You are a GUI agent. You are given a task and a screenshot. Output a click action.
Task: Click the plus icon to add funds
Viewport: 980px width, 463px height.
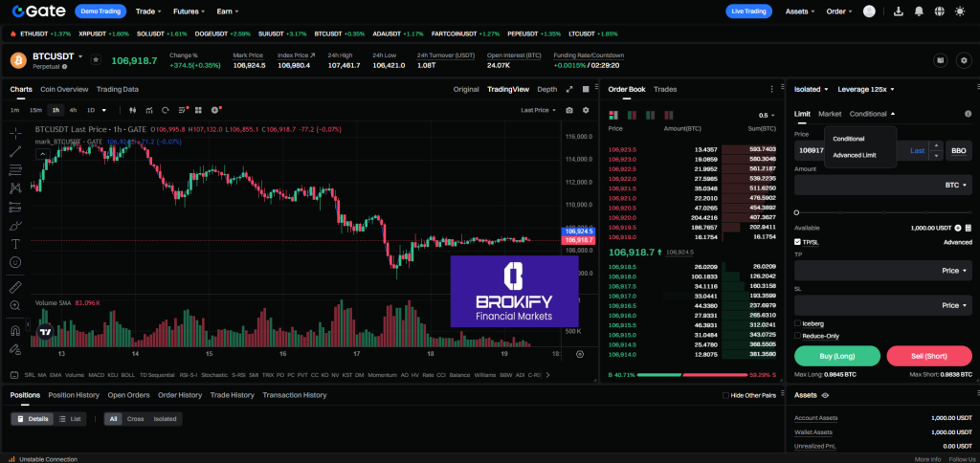(x=957, y=228)
